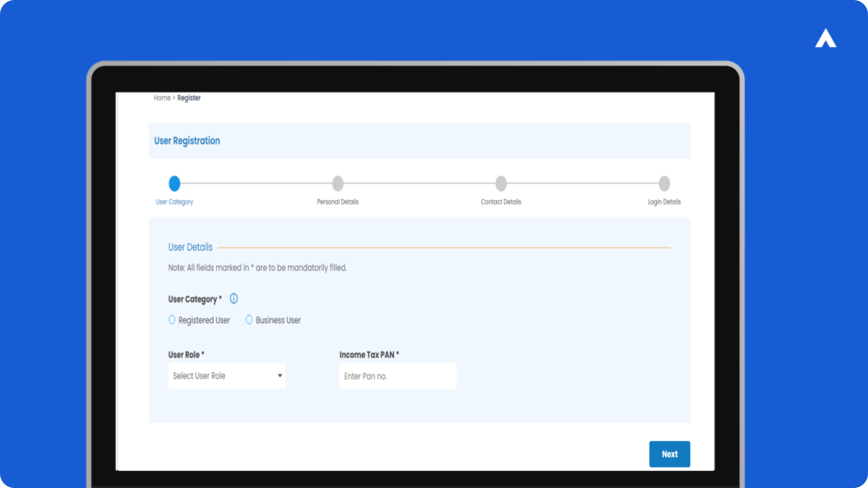Click the blue User Category step circle
Image resolution: width=868 pixels, height=488 pixels.
click(174, 184)
